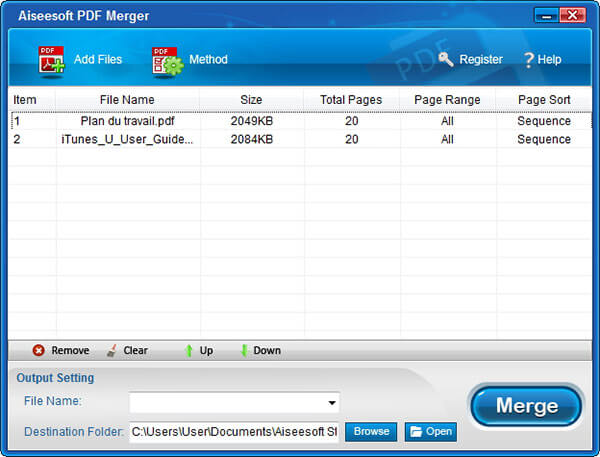Viewport: 600px width, 457px height.
Task: Expand the output File Name dropdown arrow
Action: click(332, 403)
